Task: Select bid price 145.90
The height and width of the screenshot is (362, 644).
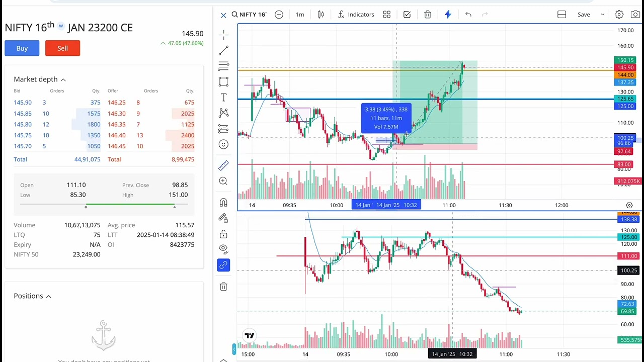Action: [x=23, y=103]
